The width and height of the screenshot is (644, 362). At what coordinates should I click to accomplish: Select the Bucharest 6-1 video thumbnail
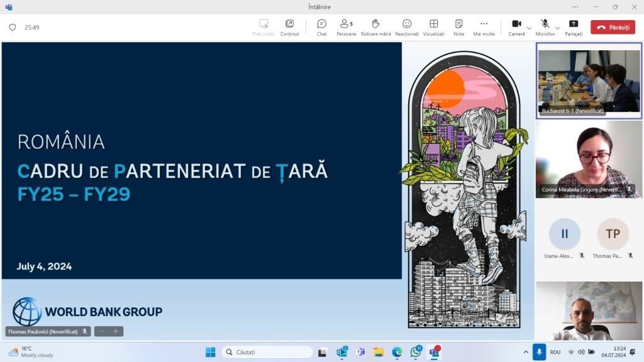coord(589,80)
